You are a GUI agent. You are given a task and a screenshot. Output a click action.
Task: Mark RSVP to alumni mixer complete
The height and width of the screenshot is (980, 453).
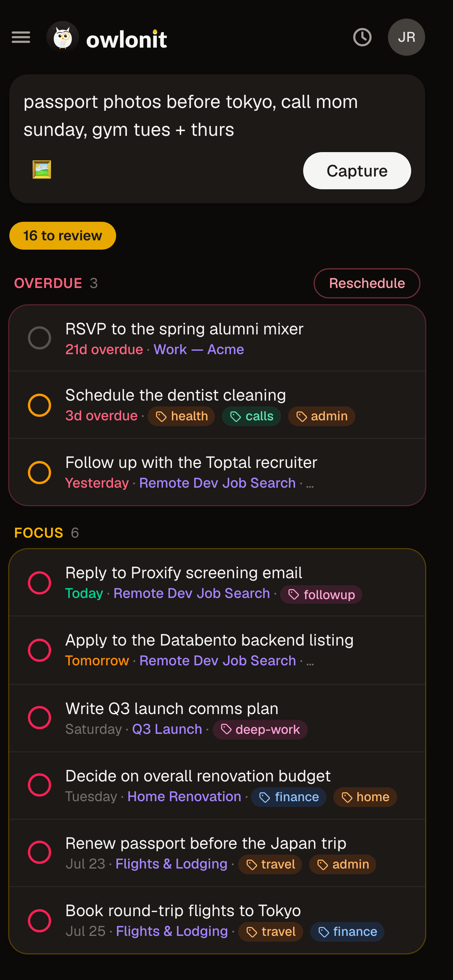coord(39,338)
